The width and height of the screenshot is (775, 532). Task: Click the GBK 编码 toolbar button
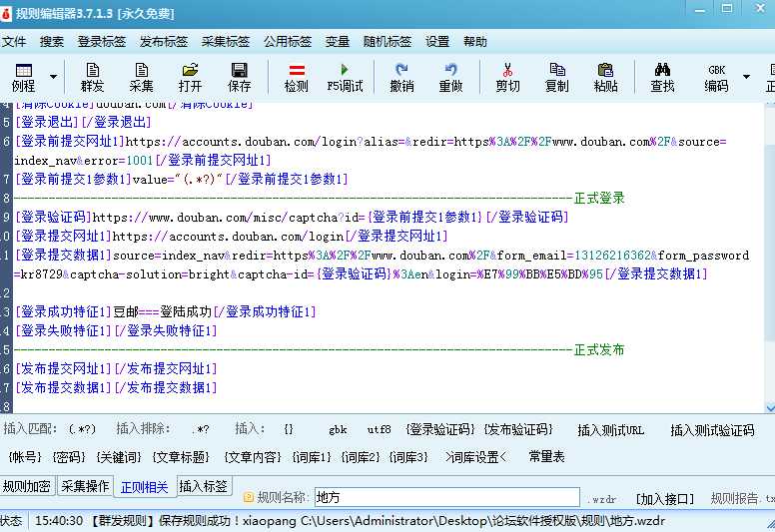point(717,78)
